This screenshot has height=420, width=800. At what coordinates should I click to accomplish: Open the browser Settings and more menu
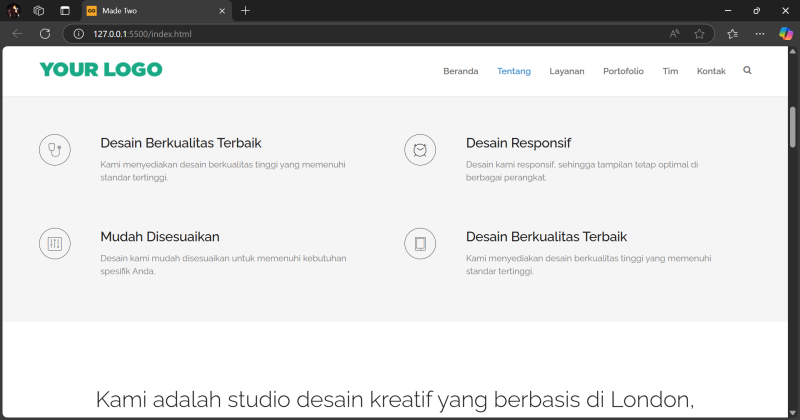pos(760,33)
